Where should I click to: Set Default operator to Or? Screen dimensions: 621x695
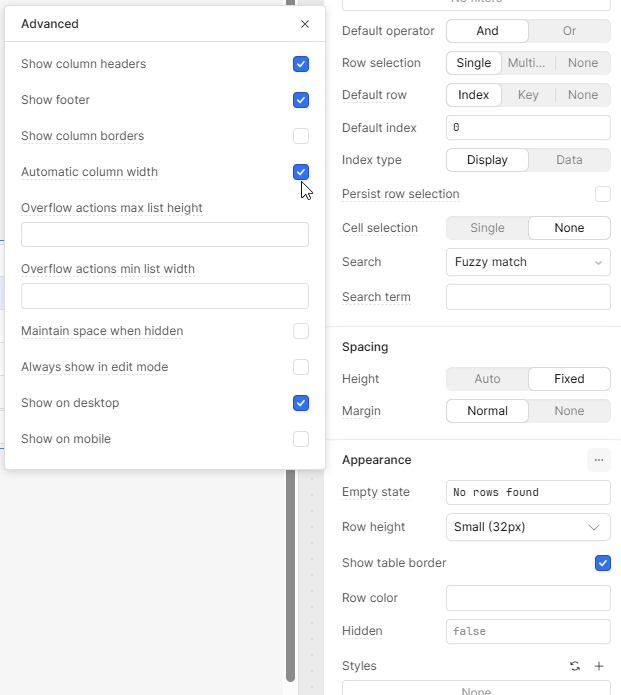(569, 31)
